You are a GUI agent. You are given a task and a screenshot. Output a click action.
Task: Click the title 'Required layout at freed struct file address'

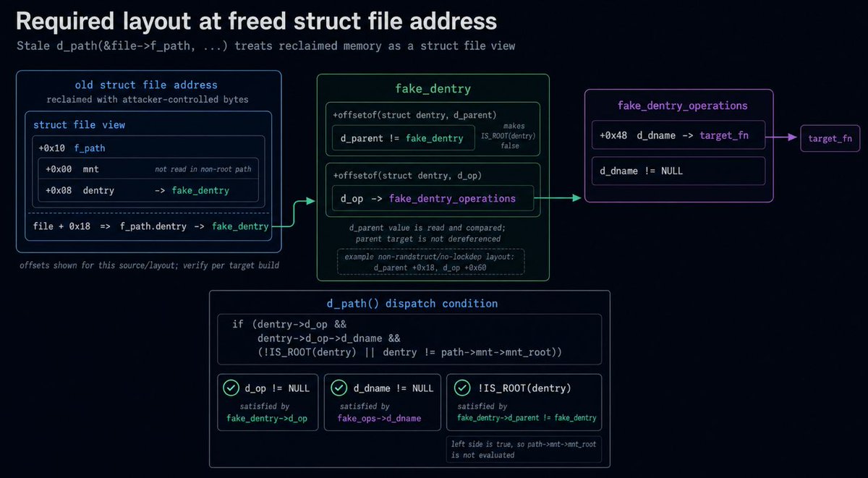click(256, 21)
